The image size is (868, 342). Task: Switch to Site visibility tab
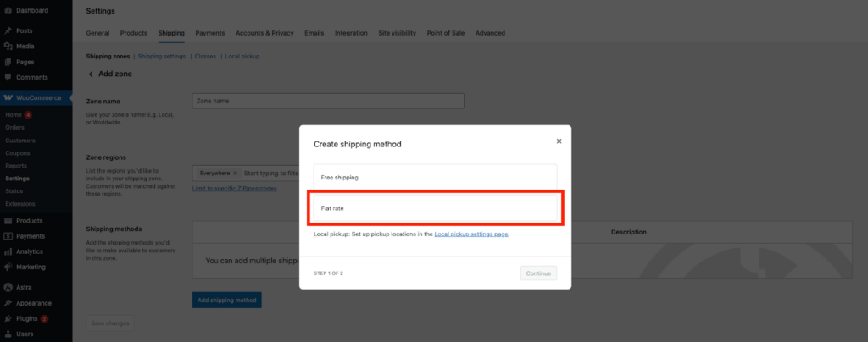pos(397,33)
